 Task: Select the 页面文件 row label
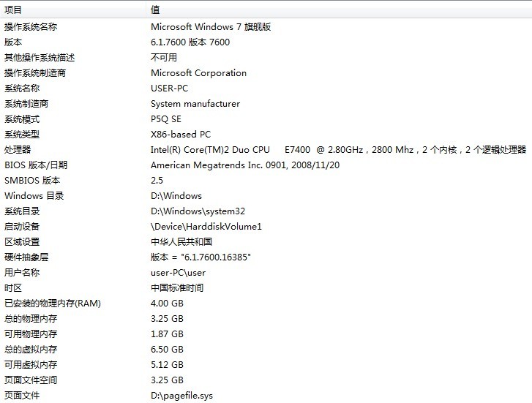tap(22, 396)
